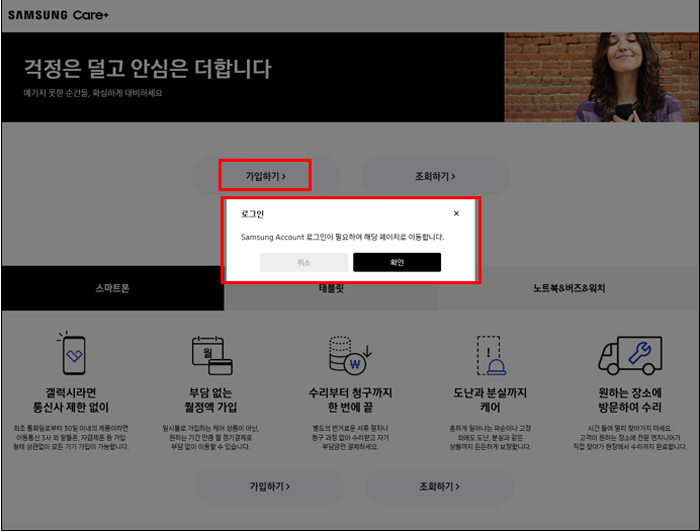Click the subtitle 예기치 못한 순간들
700x531 pixels.
coord(93,93)
